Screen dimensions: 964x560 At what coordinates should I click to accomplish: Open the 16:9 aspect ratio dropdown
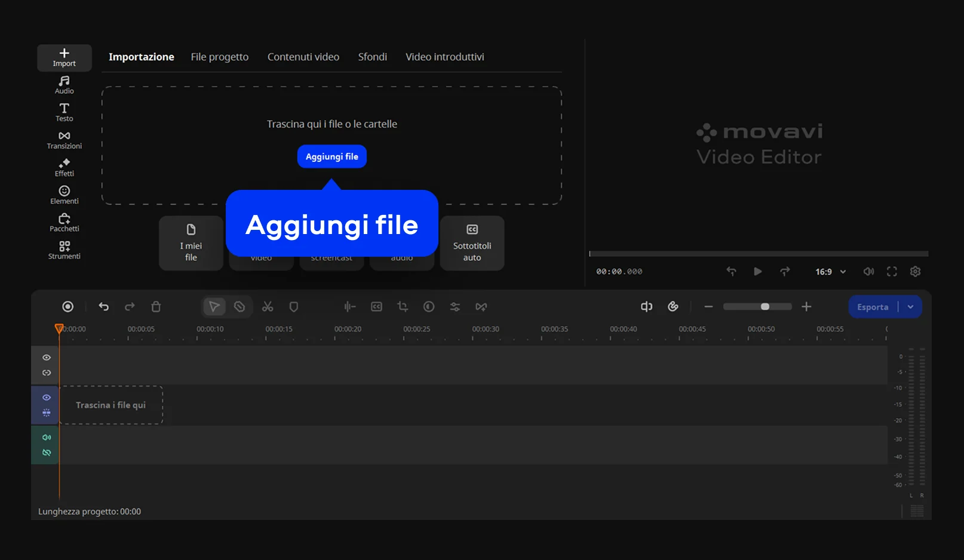click(830, 272)
